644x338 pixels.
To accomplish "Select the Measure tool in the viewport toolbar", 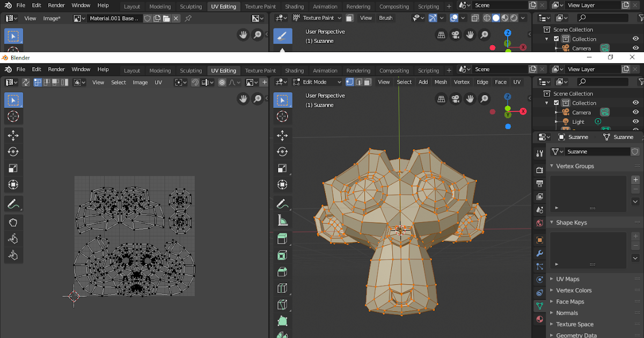I will point(283,220).
